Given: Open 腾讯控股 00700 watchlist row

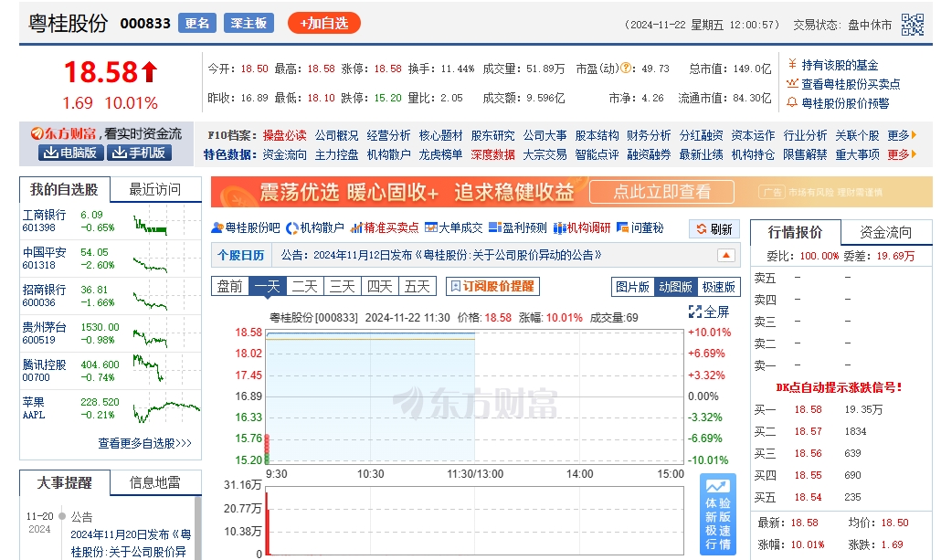Looking at the screenshot, I should tap(111, 371).
